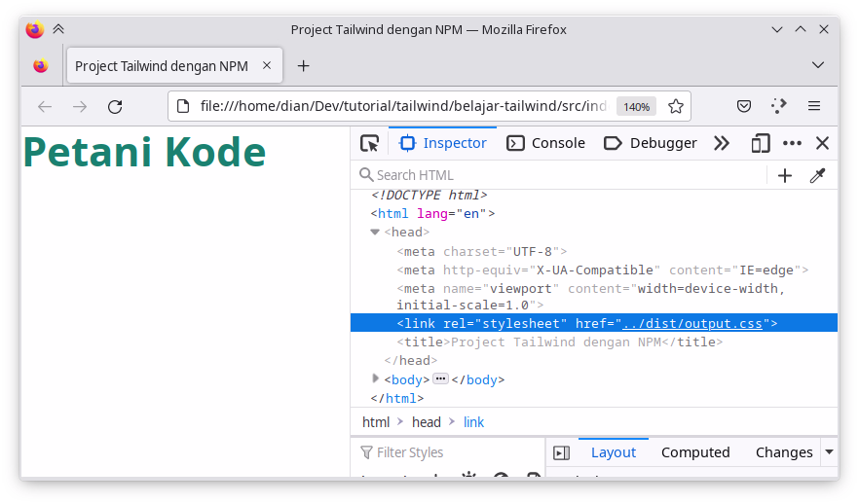Open the Console tab
This screenshot has height=504, width=859.
(545, 143)
